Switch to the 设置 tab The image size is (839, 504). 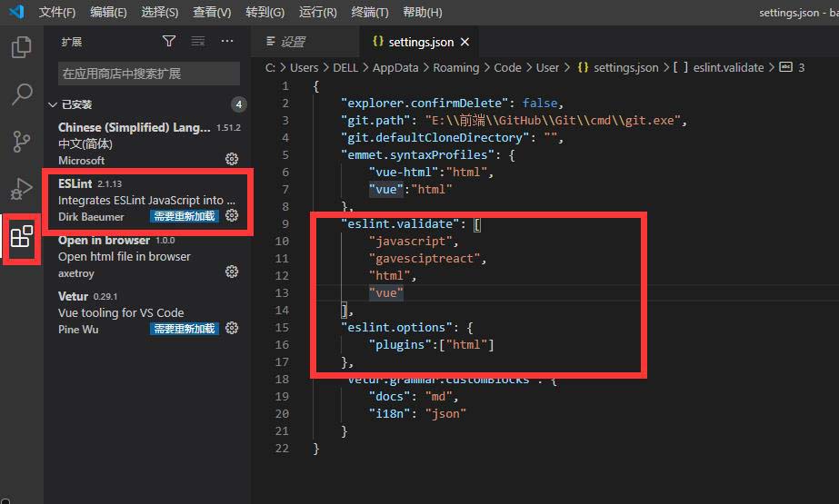305,42
